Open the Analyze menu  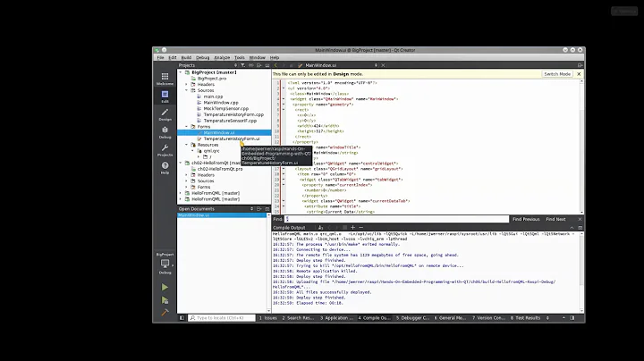222,57
